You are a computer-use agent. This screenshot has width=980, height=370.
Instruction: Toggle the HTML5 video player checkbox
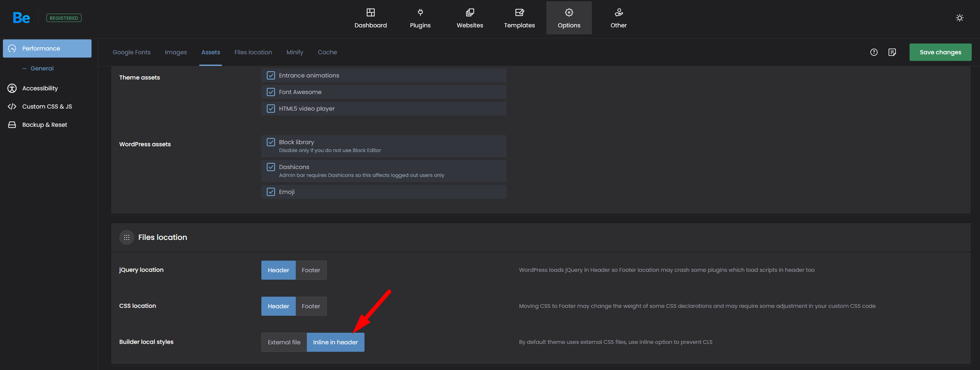[x=271, y=109]
